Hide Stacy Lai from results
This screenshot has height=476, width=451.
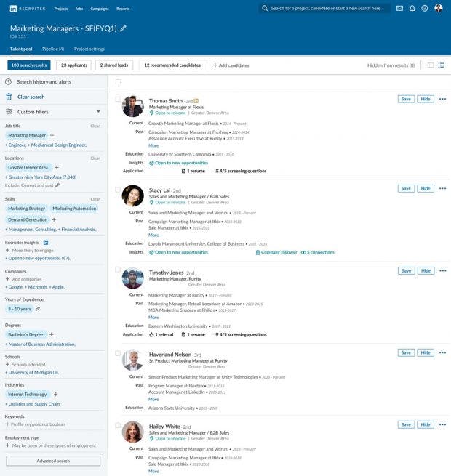pos(426,188)
